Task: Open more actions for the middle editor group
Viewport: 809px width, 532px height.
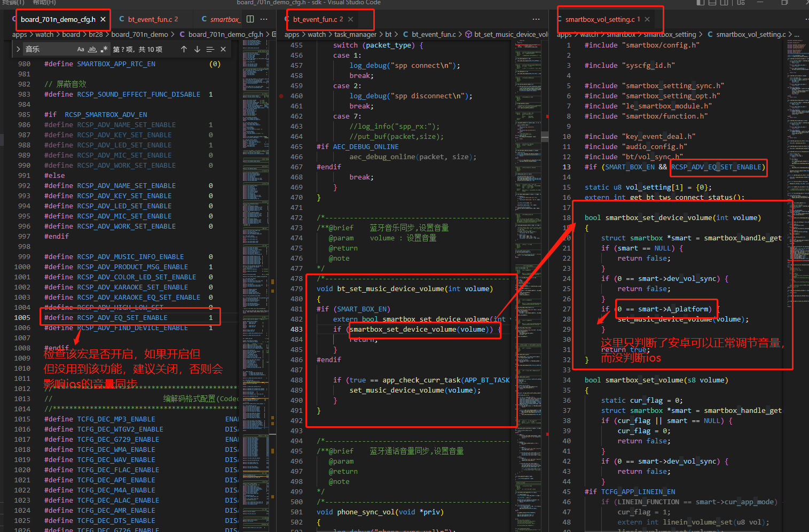Action: (x=536, y=19)
